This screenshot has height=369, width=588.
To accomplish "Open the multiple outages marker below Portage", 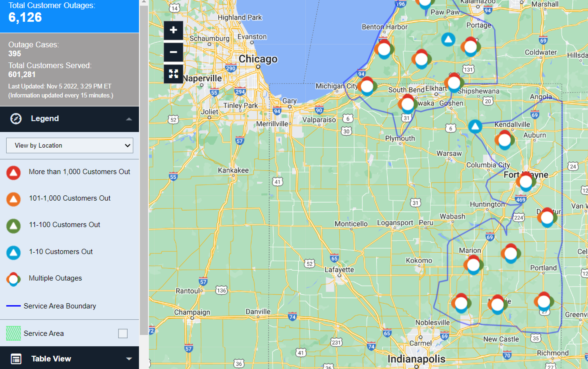I will point(471,47).
